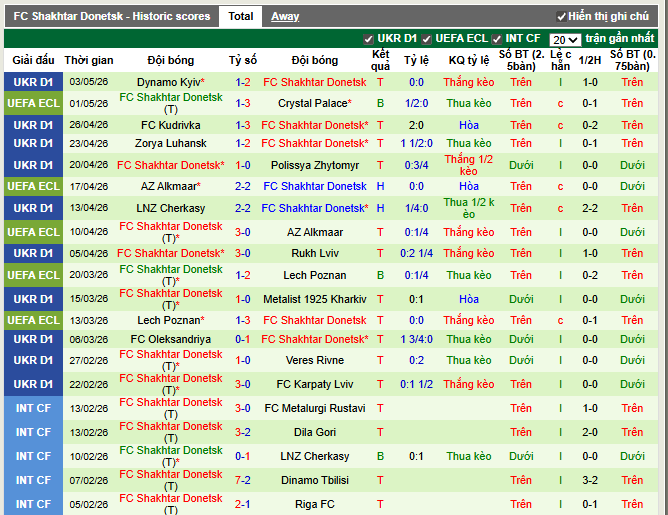Open Metalist 1925 Kharkiv team link

pos(315,299)
